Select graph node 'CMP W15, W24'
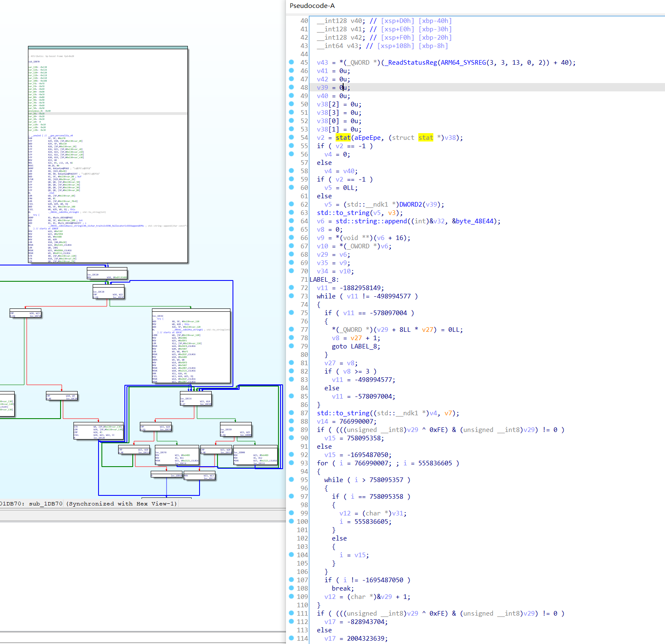 point(156,427)
